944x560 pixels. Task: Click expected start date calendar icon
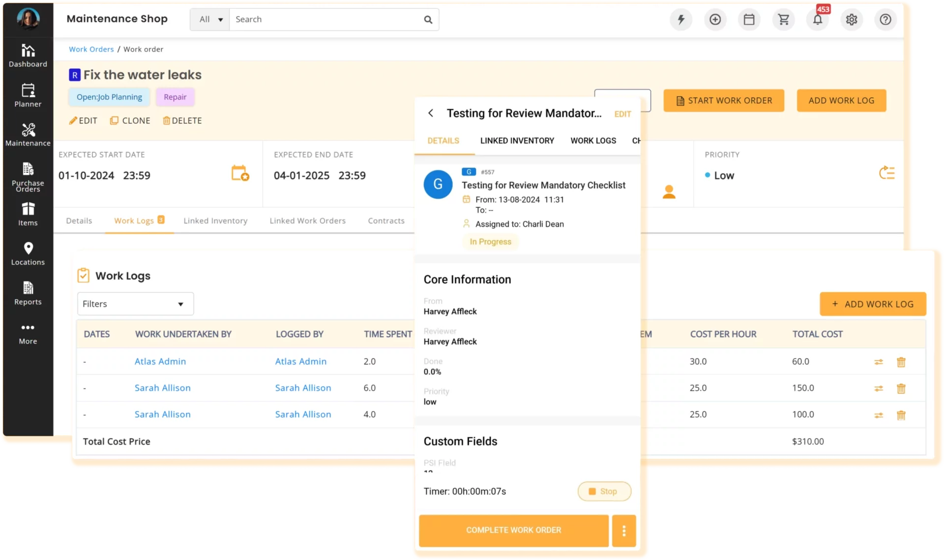(240, 173)
